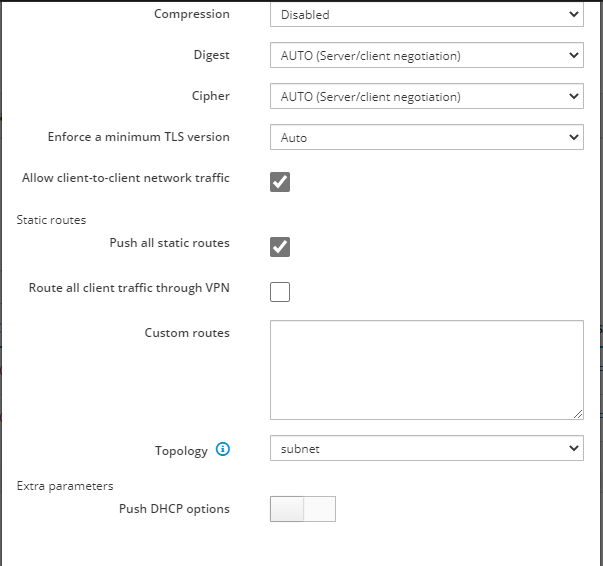Open the minimum TLS version dropdown
Viewport: 603px width, 566px height.
click(427, 137)
